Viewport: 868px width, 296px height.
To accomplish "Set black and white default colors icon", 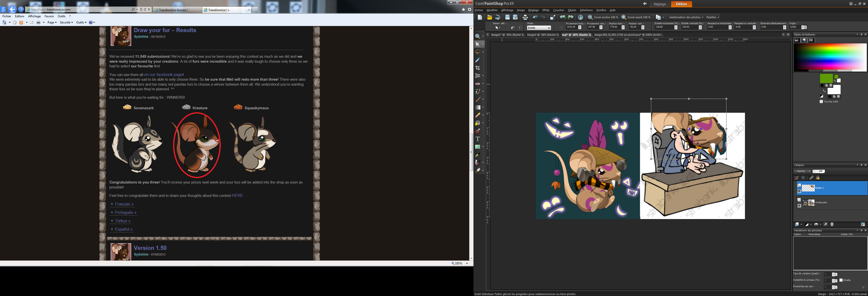I will (821, 96).
